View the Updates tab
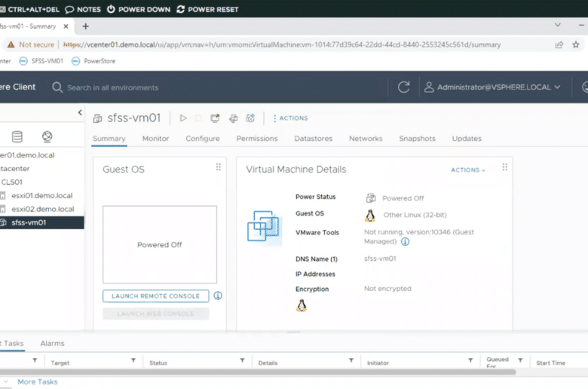Image resolution: width=588 pixels, height=389 pixels. click(467, 139)
